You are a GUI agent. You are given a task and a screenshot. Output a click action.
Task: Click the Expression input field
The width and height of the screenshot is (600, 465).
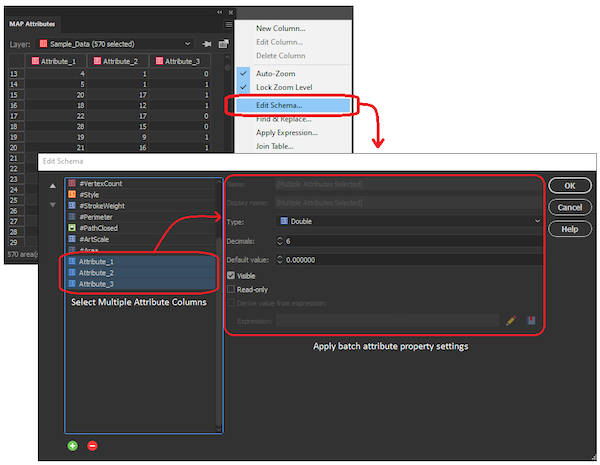coord(388,321)
